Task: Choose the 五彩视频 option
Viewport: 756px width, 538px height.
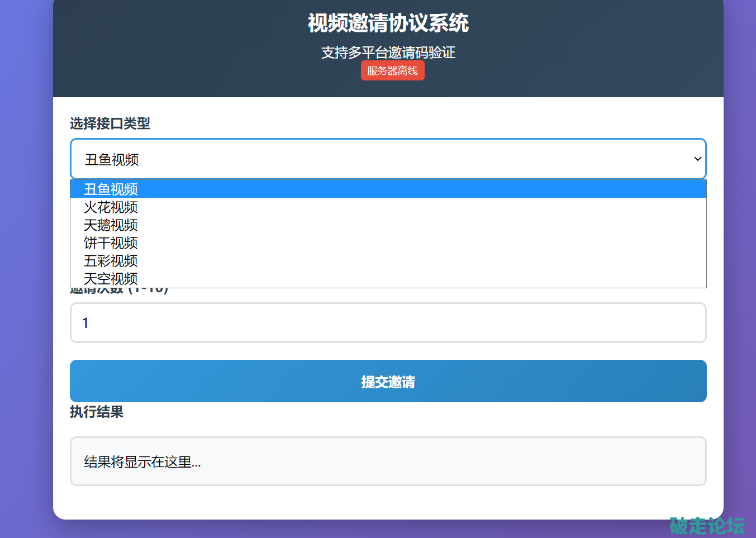Action: [111, 261]
